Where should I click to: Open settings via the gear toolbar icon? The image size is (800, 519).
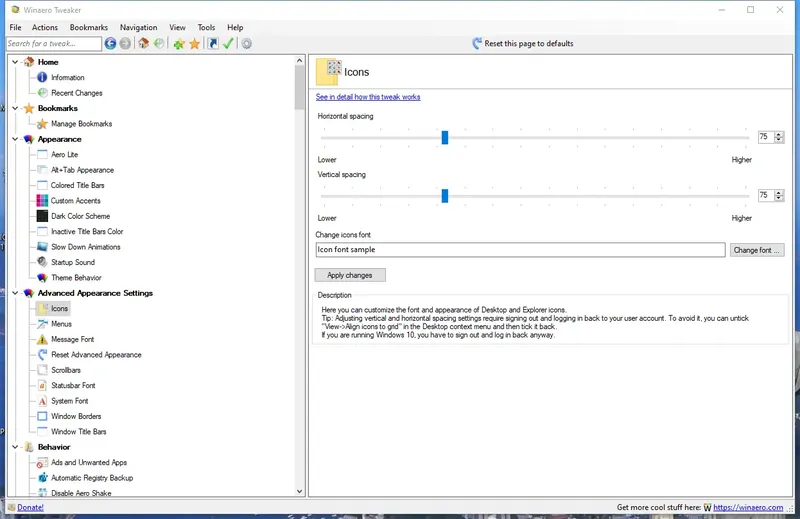[246, 44]
